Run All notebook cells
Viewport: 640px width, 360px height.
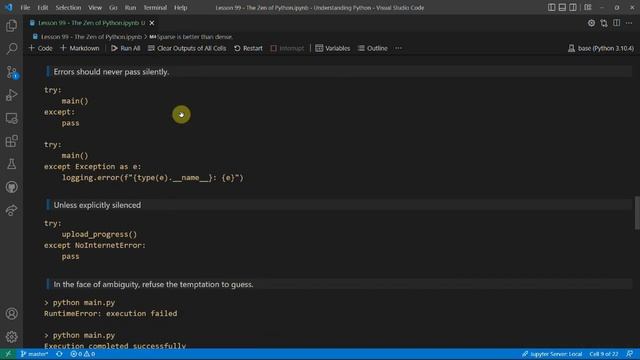point(126,48)
